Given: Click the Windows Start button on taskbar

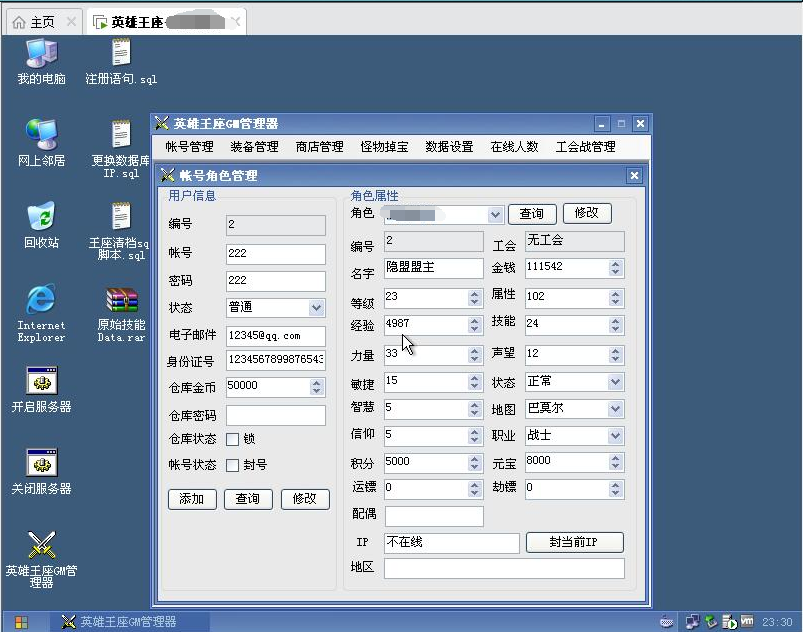Looking at the screenshot, I should coord(20,622).
